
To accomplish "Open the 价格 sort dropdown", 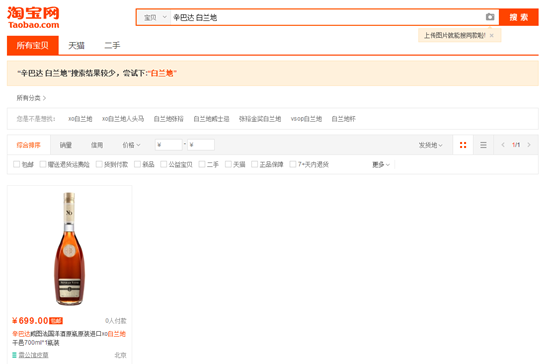I will pos(131,145).
